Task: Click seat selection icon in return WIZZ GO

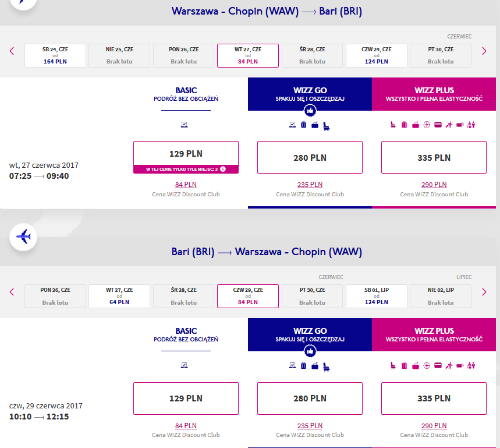Action: (326, 367)
